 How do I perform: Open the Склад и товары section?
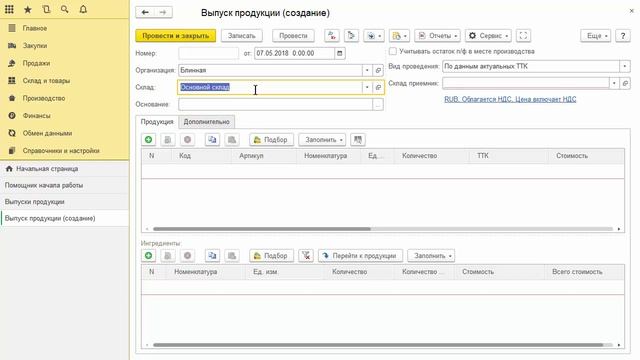(x=64, y=81)
